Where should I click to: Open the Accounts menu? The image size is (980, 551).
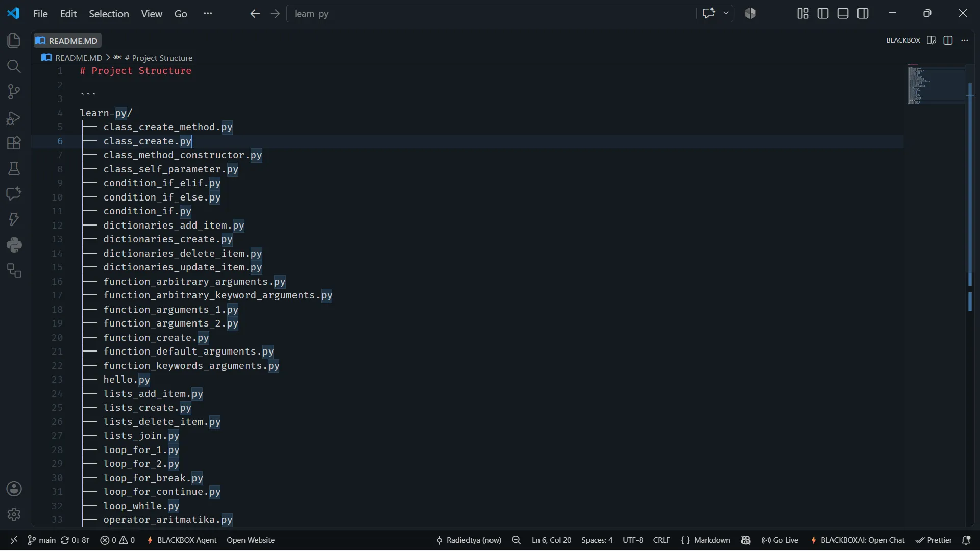coord(14,489)
